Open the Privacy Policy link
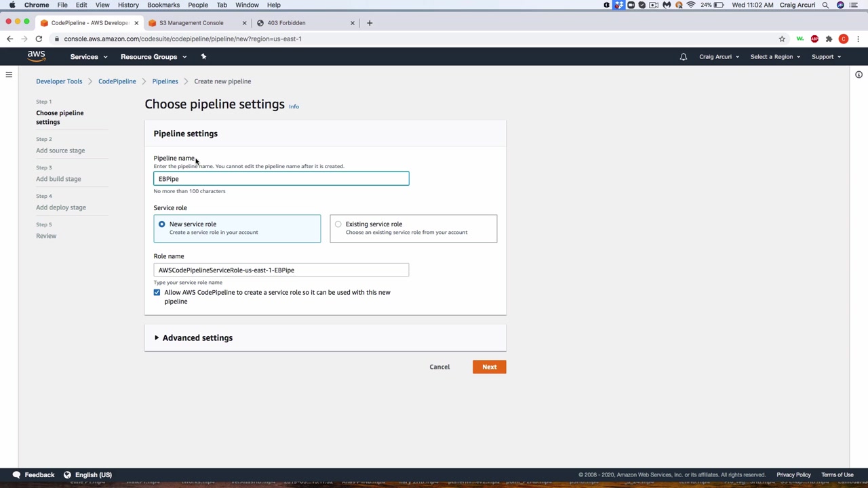 (793, 475)
